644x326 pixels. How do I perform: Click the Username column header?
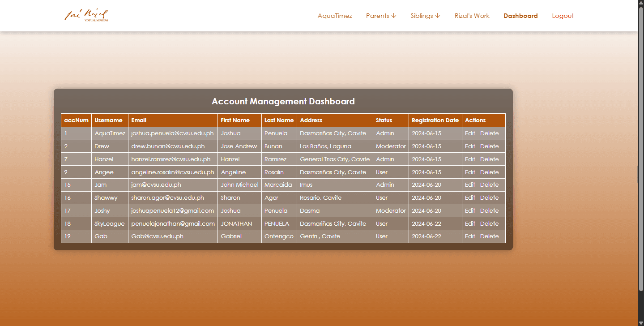pos(110,120)
